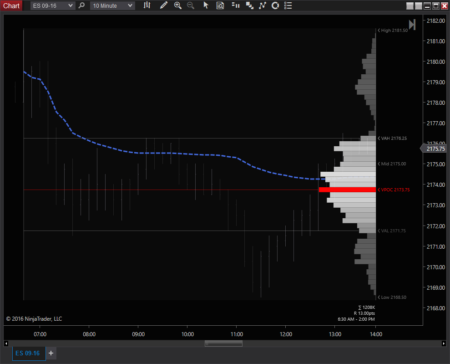Open the chart Properties list icon
Image resolution: width=450 pixels, height=364 pixels.
(289, 5)
